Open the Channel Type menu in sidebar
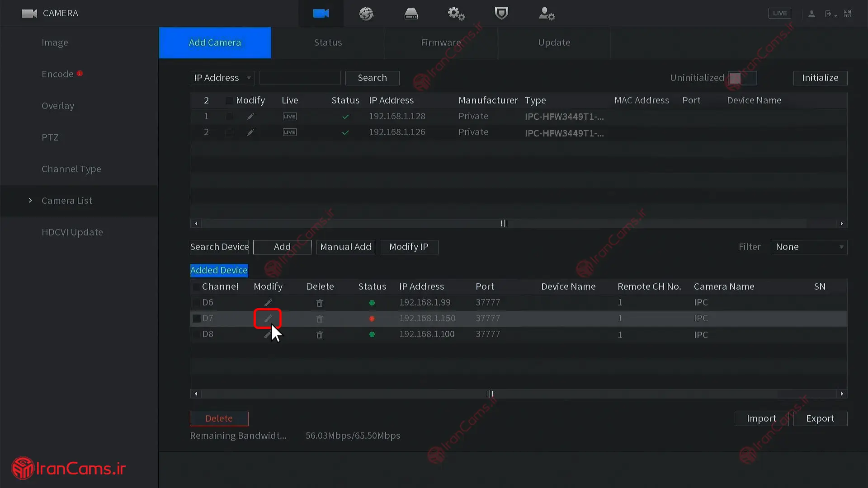 (71, 169)
